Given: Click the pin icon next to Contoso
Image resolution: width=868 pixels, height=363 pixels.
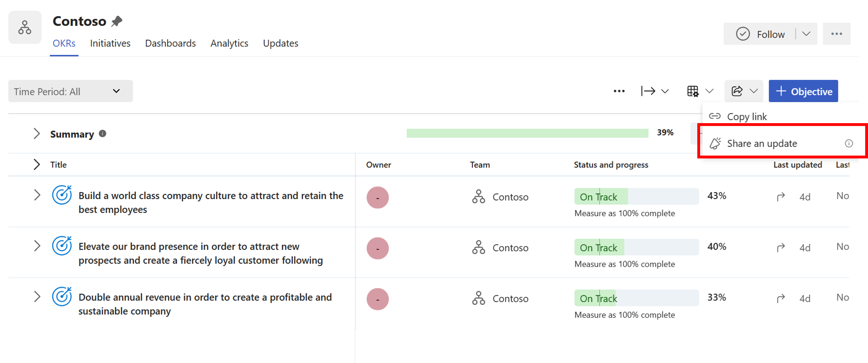Looking at the screenshot, I should tap(117, 21).
